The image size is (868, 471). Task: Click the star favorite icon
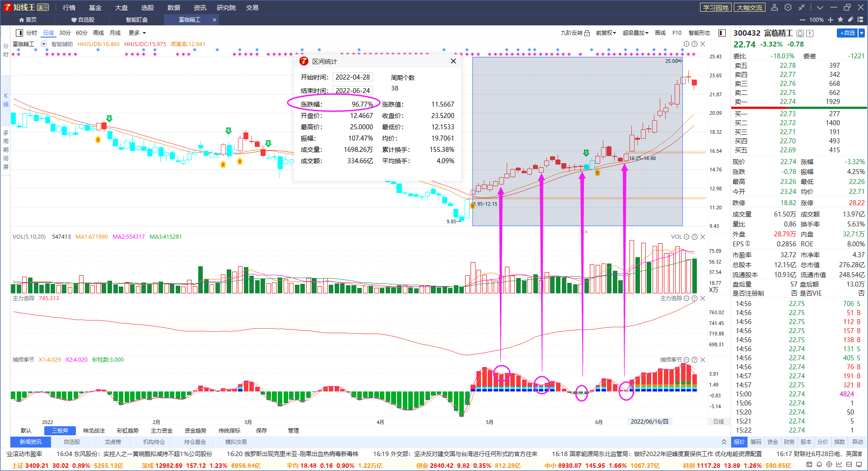coord(840,19)
